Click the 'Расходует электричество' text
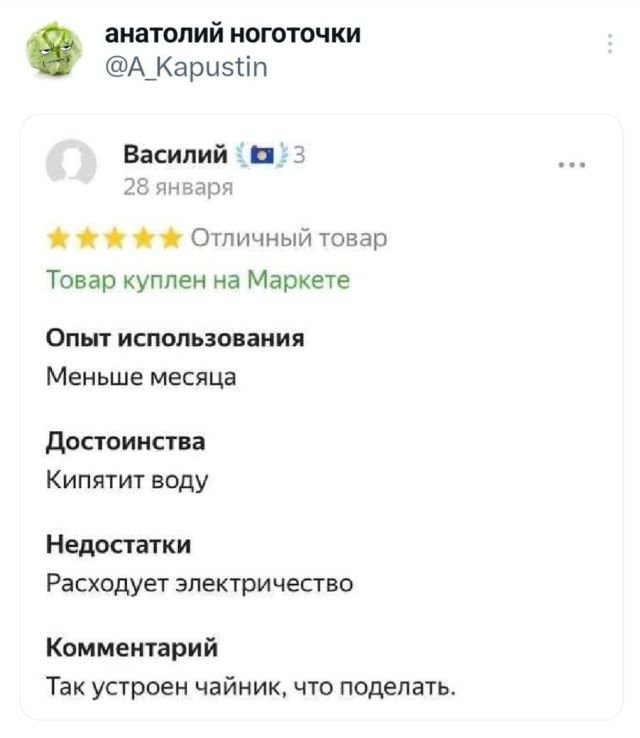Image resolution: width=640 pixels, height=738 pixels. tap(199, 583)
